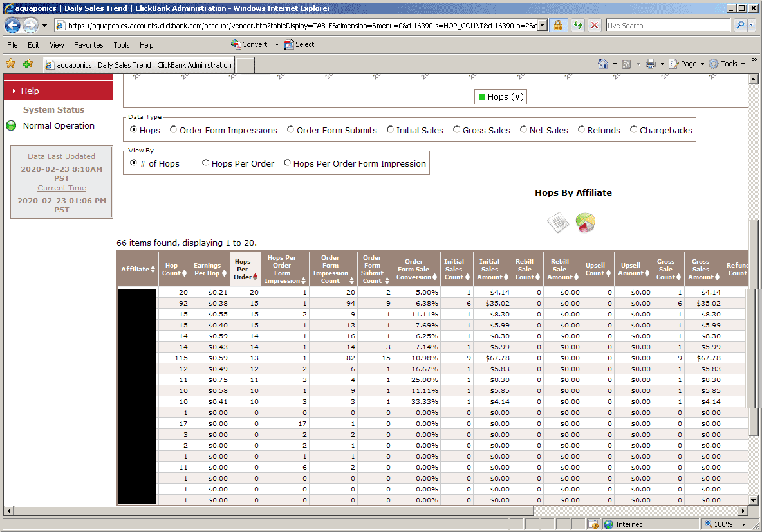Open the Favorites menu

[88, 45]
